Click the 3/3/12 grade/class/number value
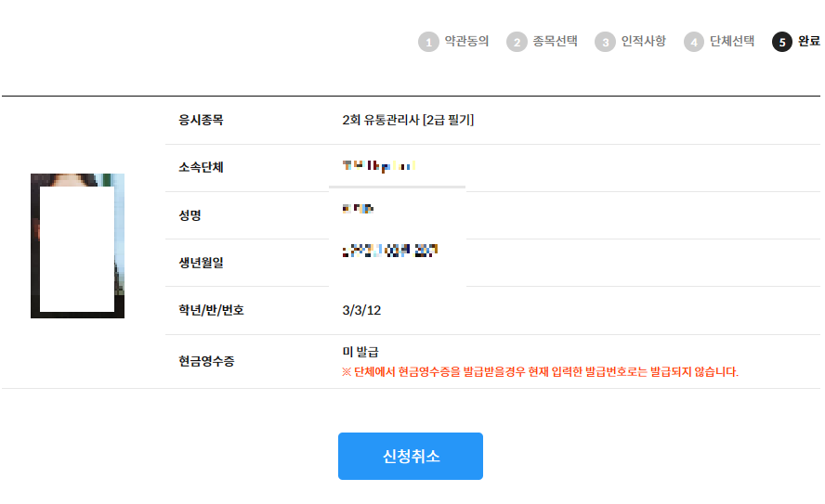This screenshot has height=504, width=825. click(x=361, y=310)
